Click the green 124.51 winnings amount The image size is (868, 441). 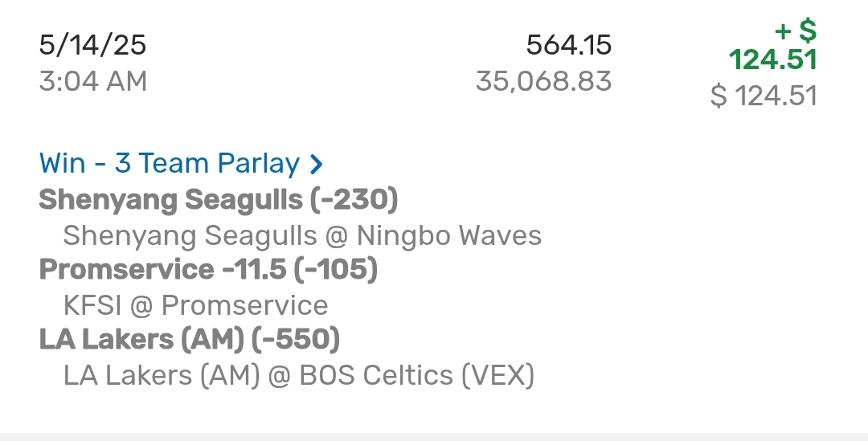click(x=772, y=60)
